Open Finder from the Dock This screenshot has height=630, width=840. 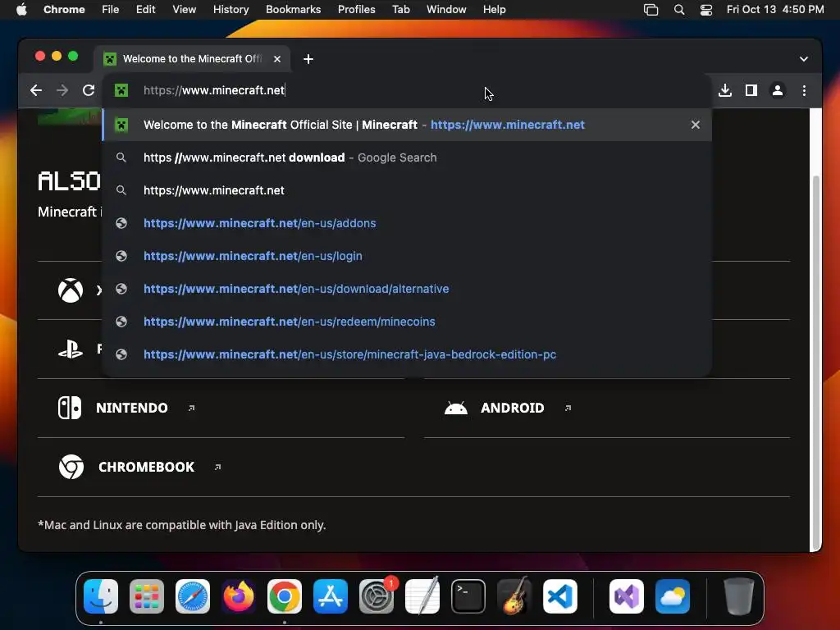coord(101,596)
